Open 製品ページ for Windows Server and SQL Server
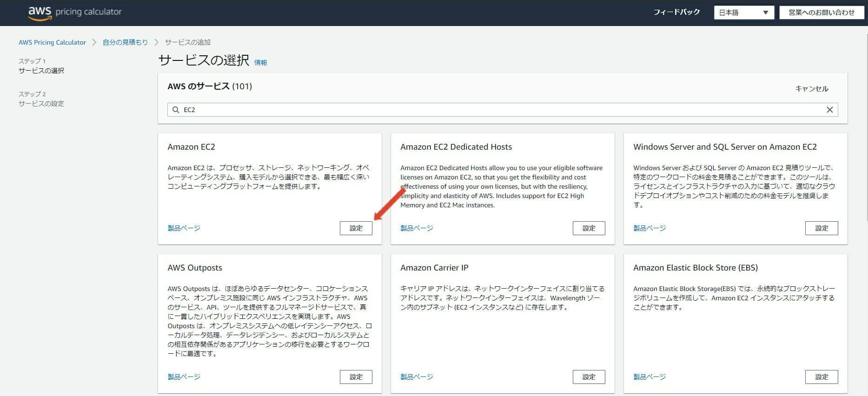868x396 pixels. coord(649,228)
